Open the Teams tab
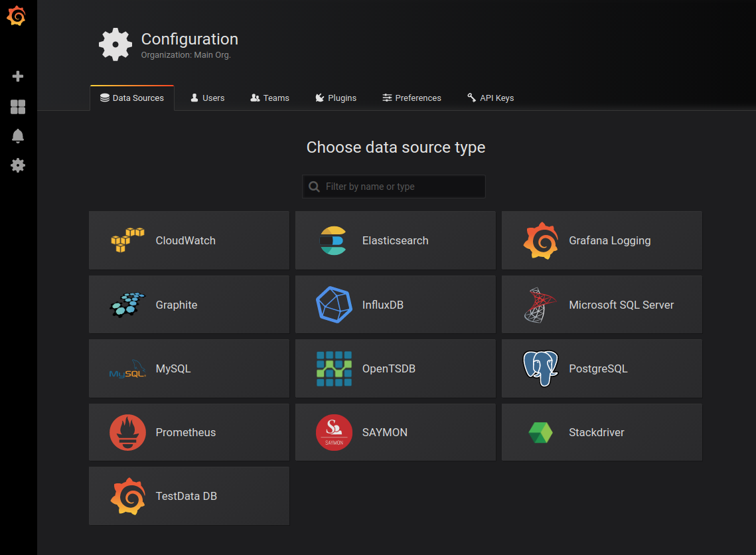The width and height of the screenshot is (756, 555). click(270, 98)
